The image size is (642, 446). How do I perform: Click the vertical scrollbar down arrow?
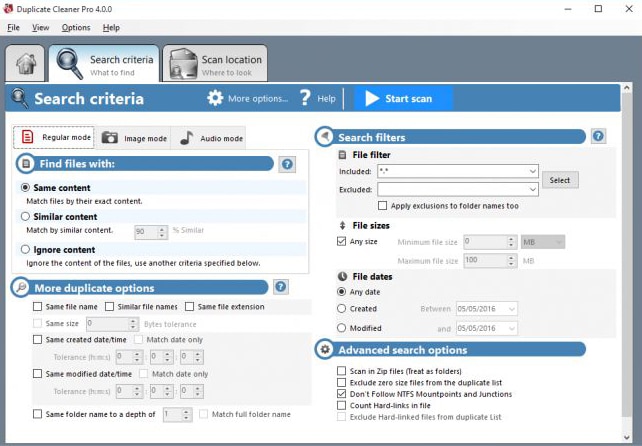[x=627, y=438]
